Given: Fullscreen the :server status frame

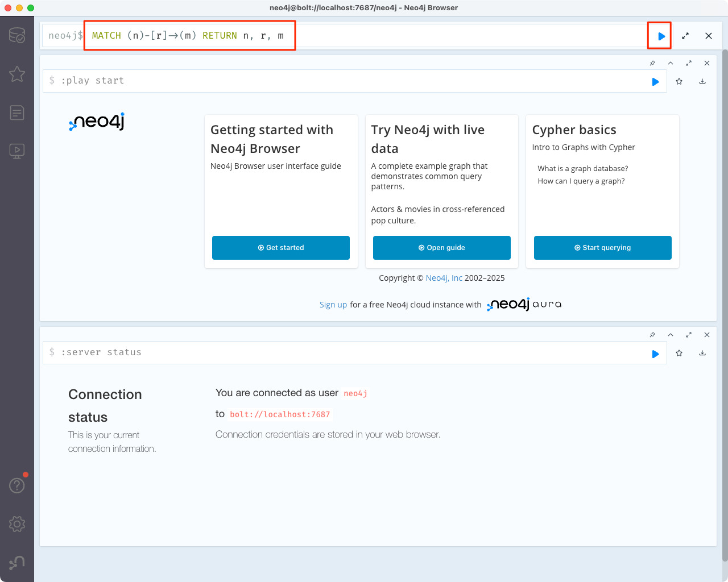Looking at the screenshot, I should tap(689, 335).
